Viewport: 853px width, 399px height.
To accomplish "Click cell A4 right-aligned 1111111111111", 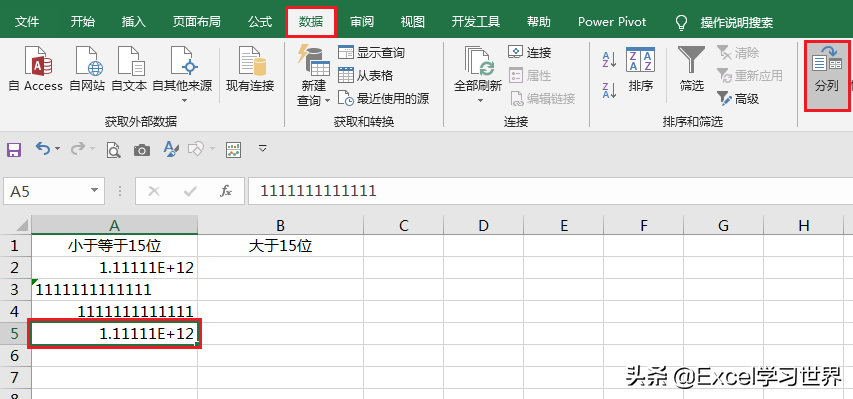I will coord(114,312).
